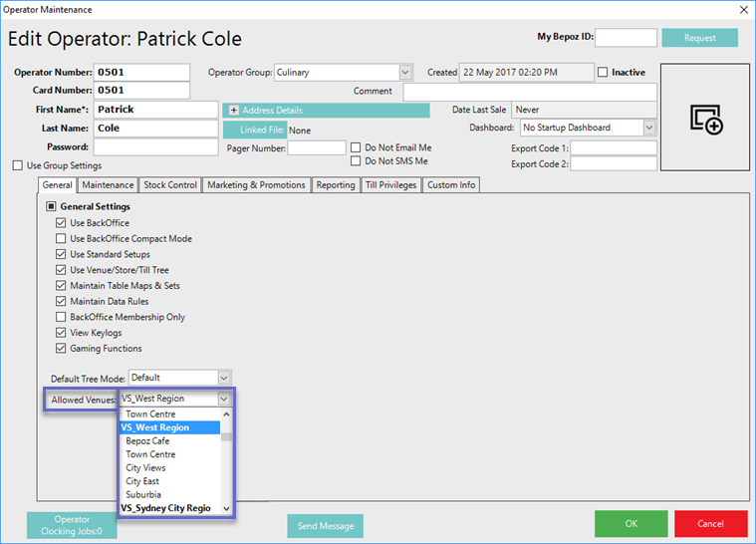Open the Dashboard dropdown arrow
756x544 pixels.
click(648, 128)
